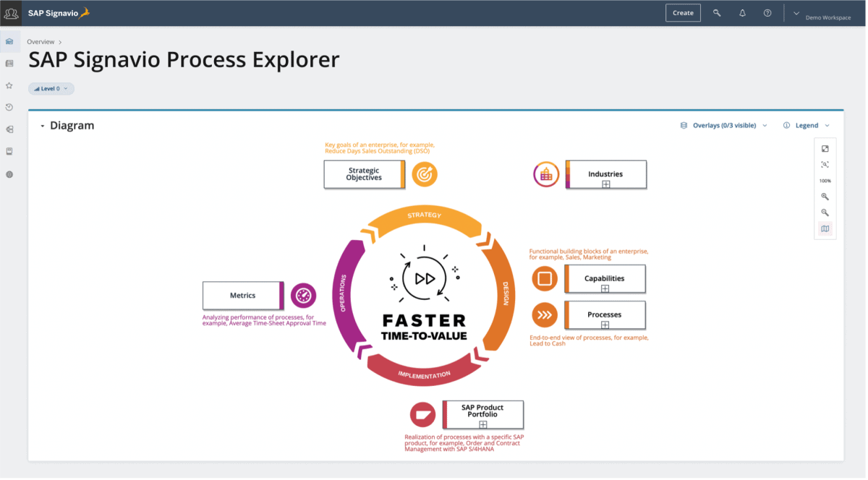Open the history clock icon in sidebar
This screenshot has width=868, height=480.
9,106
